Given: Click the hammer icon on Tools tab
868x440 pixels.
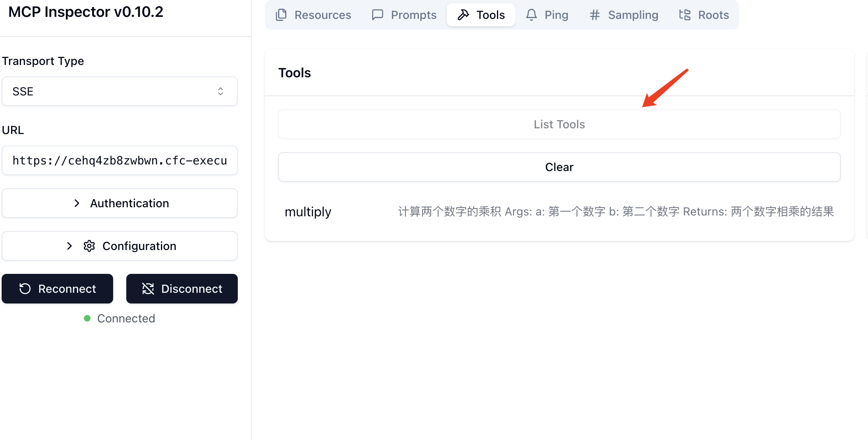Looking at the screenshot, I should point(463,15).
